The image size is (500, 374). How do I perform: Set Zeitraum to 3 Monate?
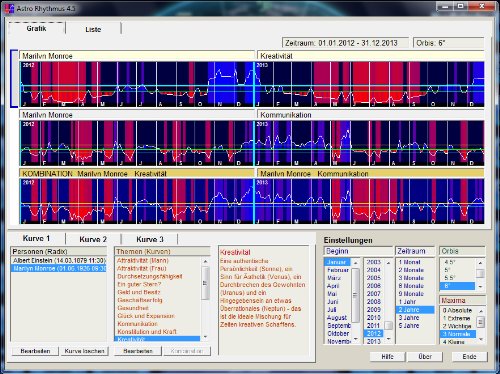[x=411, y=278]
